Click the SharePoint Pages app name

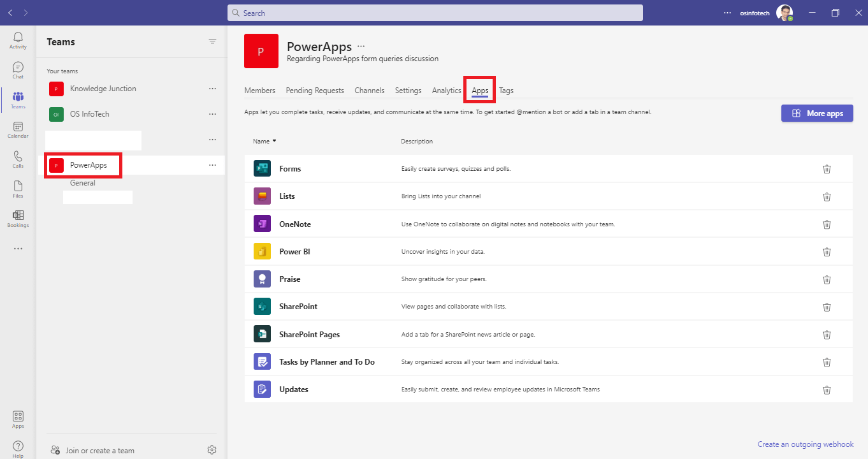point(310,335)
